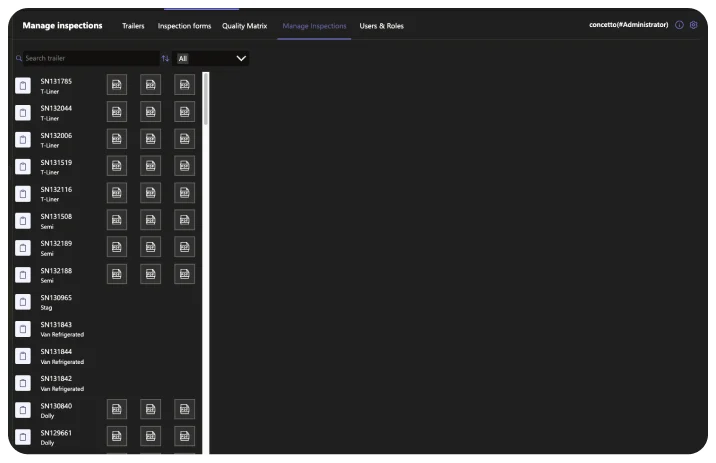Open second PDF report icon for SN129661

pyautogui.click(x=150, y=436)
